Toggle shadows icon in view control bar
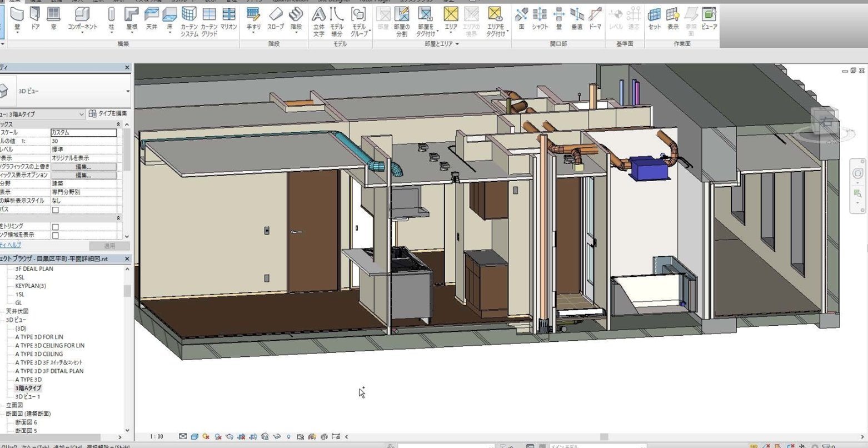 [218, 437]
